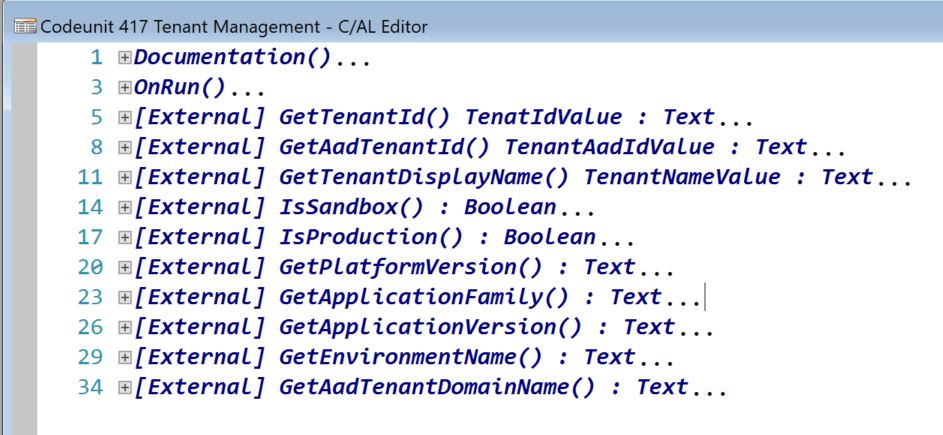The image size is (943, 435).
Task: Expand the GetAadTenantDomainName() function
Action: pyautogui.click(x=124, y=388)
